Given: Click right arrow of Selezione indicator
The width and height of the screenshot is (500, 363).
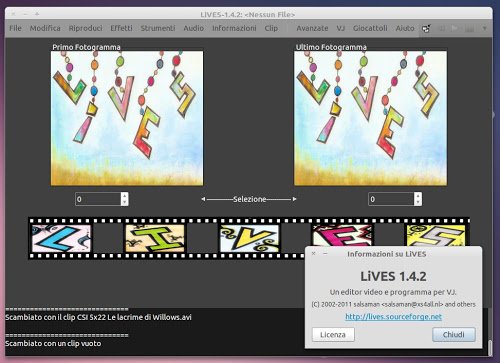Looking at the screenshot, I should [x=295, y=199].
